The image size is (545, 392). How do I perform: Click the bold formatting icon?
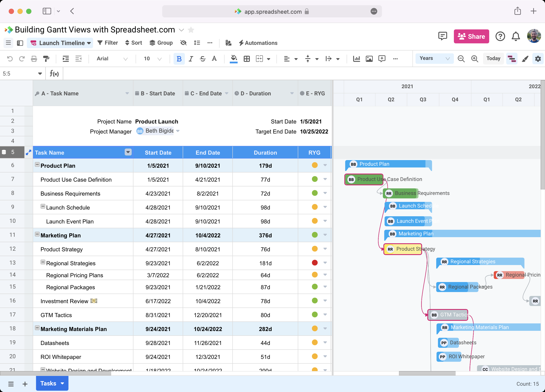pyautogui.click(x=179, y=58)
